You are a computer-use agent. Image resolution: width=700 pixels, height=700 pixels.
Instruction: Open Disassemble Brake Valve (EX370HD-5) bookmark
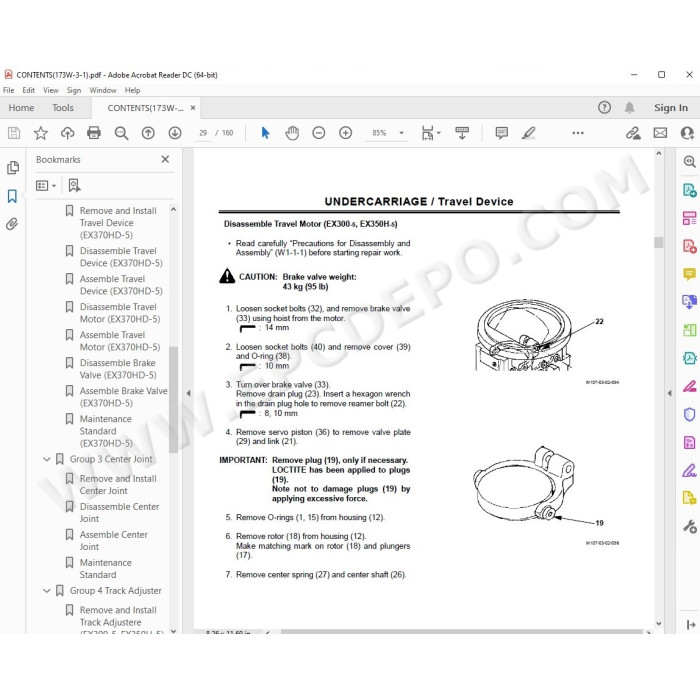(x=118, y=369)
